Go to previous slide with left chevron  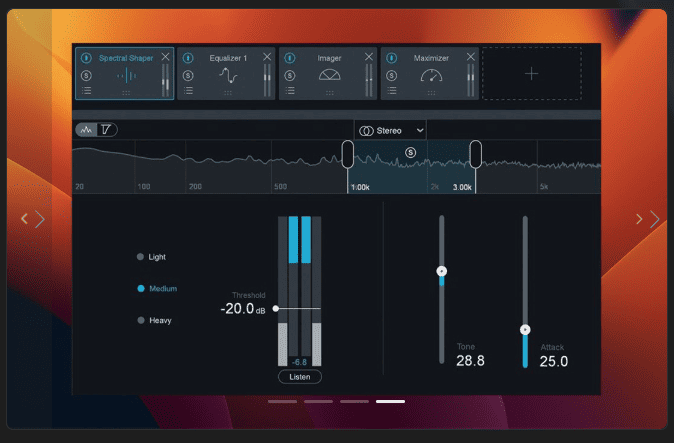tap(25, 219)
